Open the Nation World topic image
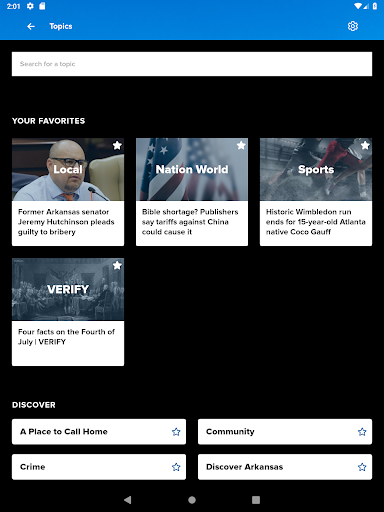This screenshot has width=384, height=512. [192, 169]
